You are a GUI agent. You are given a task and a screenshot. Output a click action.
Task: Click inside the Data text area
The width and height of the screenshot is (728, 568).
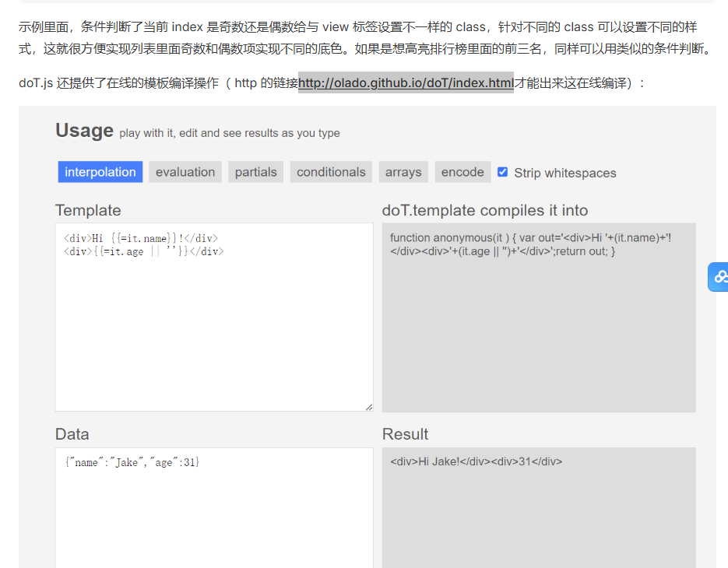coord(214,507)
